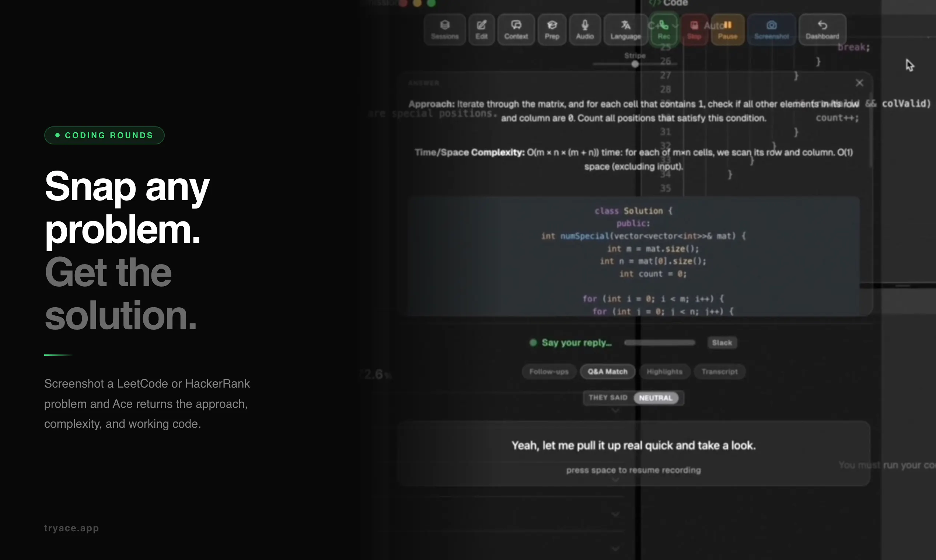Click the Audio microphone icon
936x560 pixels.
(x=584, y=29)
